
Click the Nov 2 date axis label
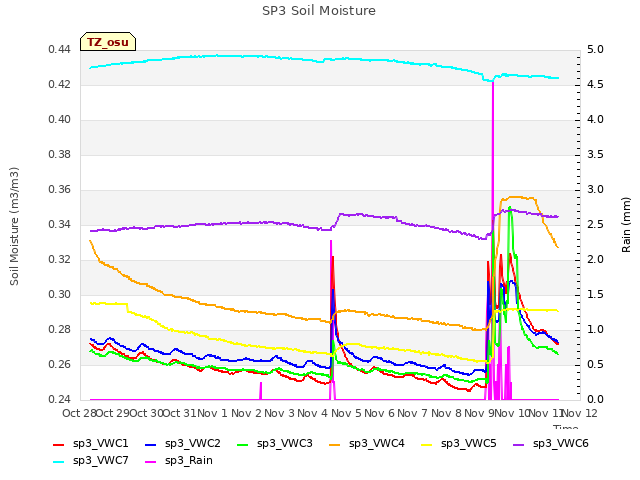(246, 414)
